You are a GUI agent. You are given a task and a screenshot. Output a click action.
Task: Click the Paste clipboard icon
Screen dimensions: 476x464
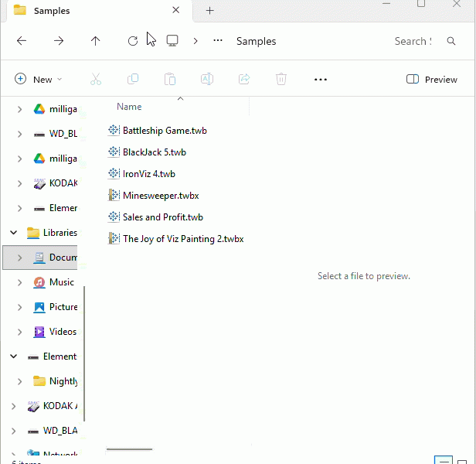tap(170, 80)
